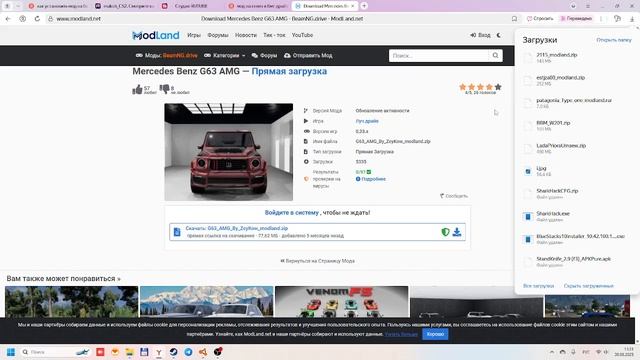Click the Вход login link
Viewport: 640px width, 360px height.
click(x=484, y=35)
